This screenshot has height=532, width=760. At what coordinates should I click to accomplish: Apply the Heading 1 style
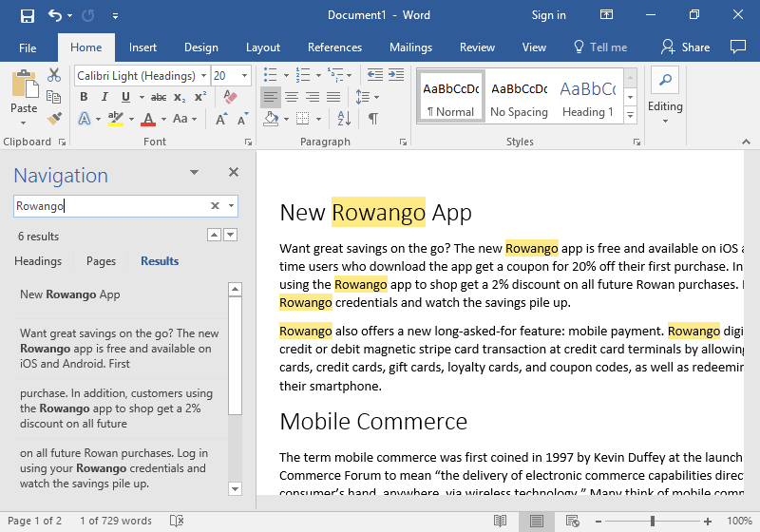point(586,99)
